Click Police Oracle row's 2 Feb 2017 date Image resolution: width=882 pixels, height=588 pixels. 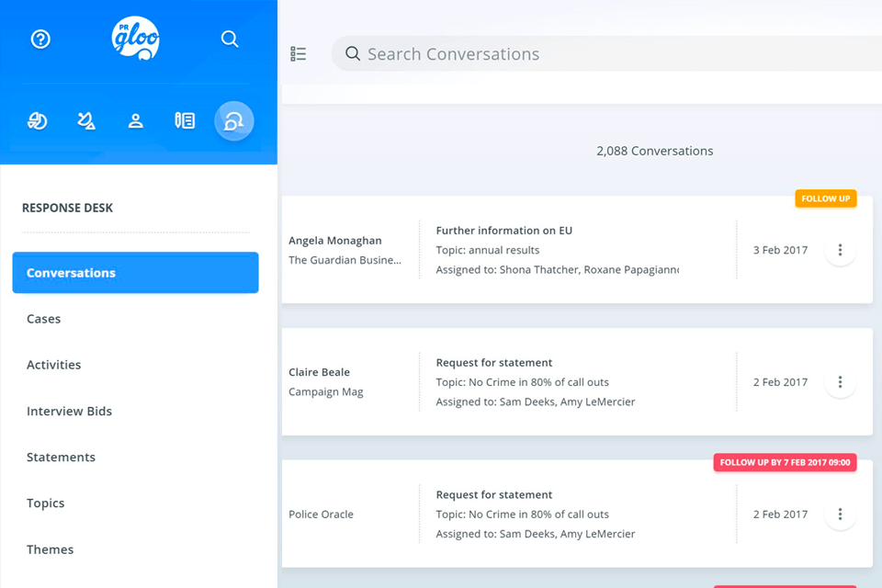click(x=780, y=514)
